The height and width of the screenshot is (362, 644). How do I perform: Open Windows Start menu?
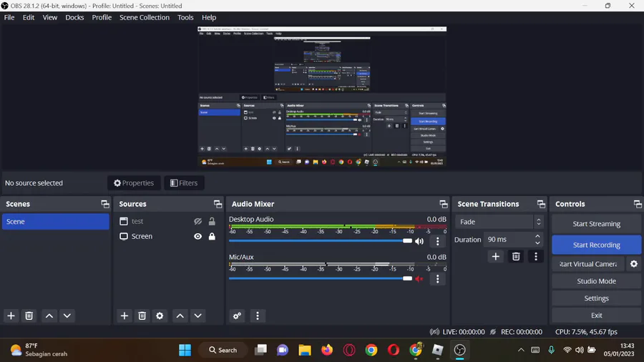pos(185,350)
